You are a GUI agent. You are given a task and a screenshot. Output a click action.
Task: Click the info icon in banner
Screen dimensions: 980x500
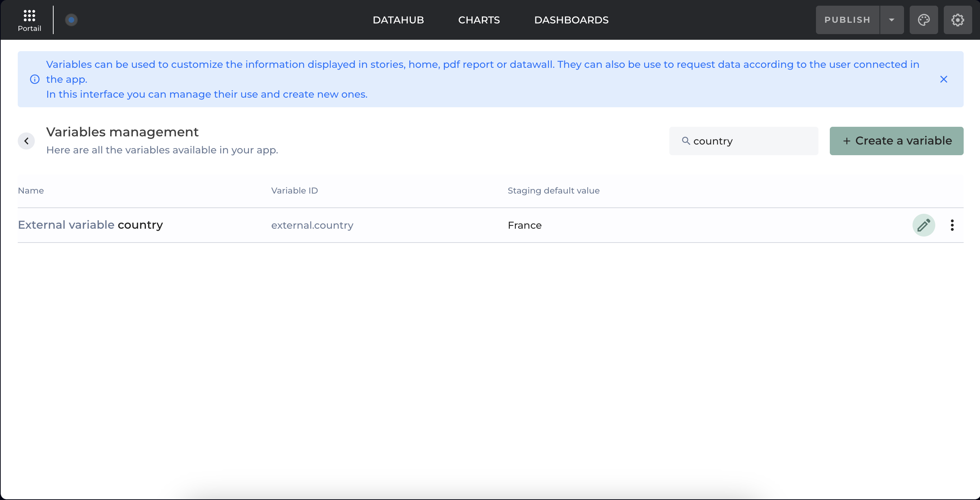(x=35, y=79)
